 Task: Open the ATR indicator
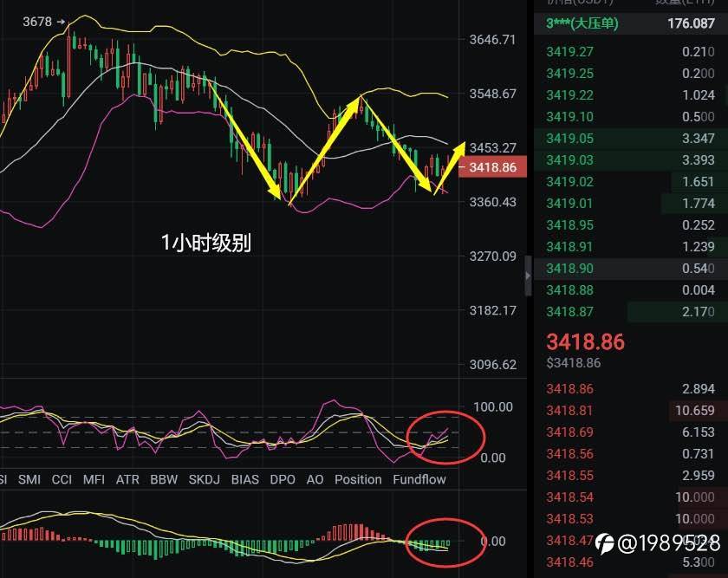click(x=127, y=479)
